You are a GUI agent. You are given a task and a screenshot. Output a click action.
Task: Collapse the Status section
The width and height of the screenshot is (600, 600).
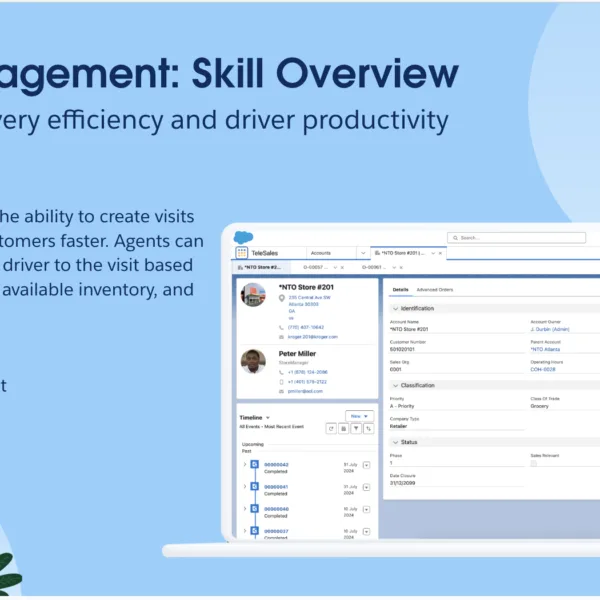[x=396, y=442]
